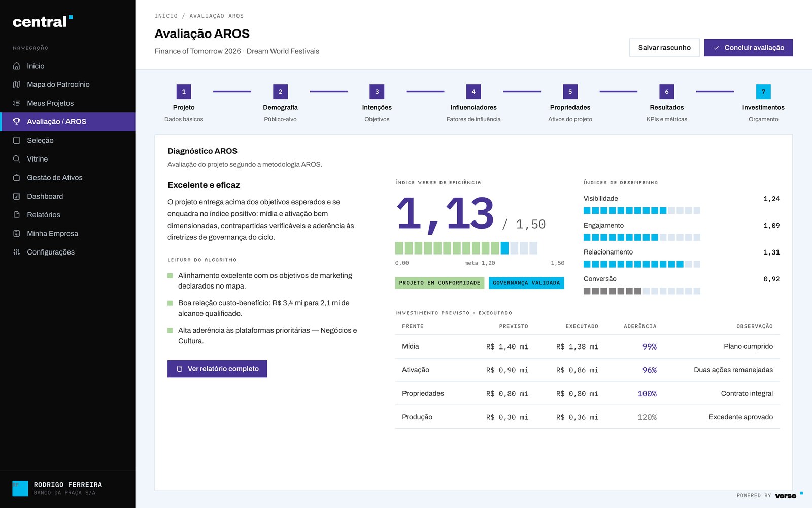Click Concluir avaliação button
The width and height of the screenshot is (812, 508).
748,48
